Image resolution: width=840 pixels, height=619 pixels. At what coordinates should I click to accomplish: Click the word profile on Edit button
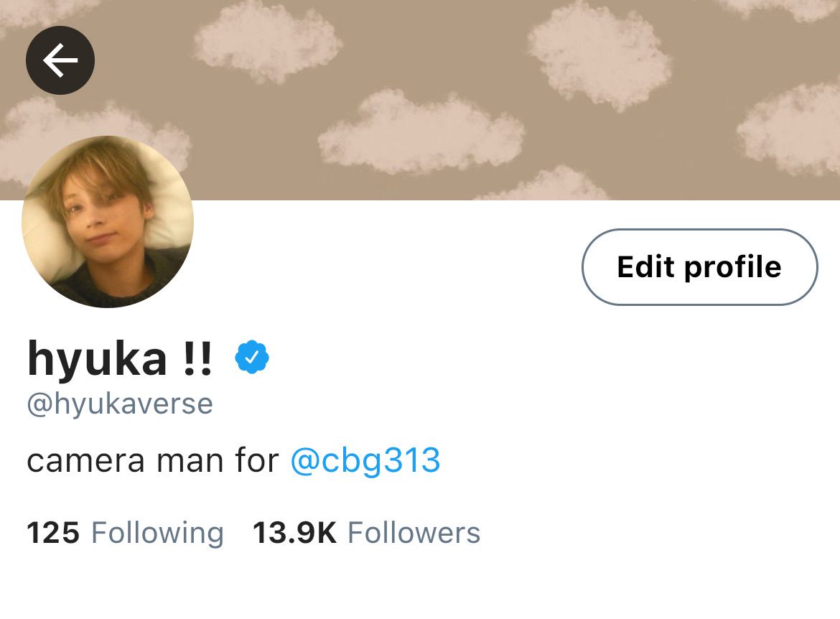coord(733,268)
